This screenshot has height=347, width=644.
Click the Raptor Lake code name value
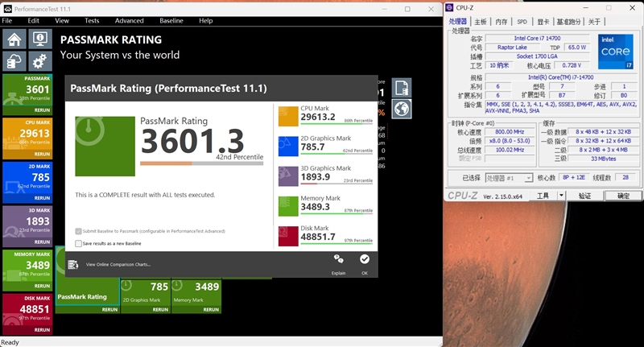point(512,48)
